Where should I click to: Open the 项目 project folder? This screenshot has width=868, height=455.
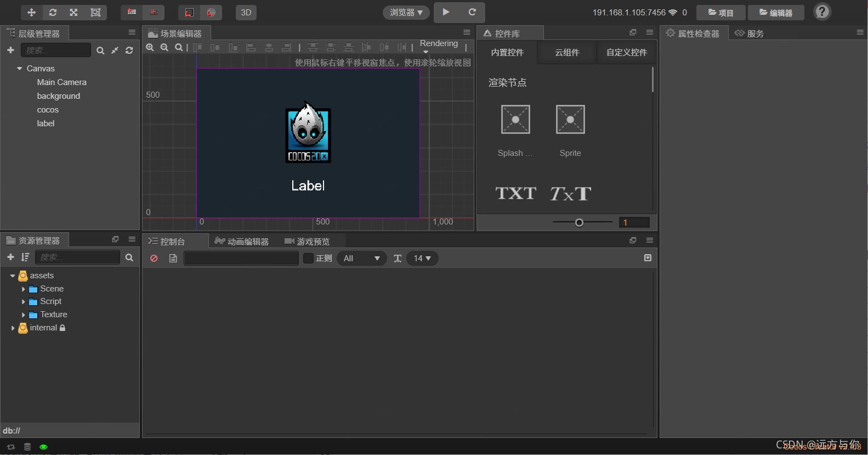(721, 12)
